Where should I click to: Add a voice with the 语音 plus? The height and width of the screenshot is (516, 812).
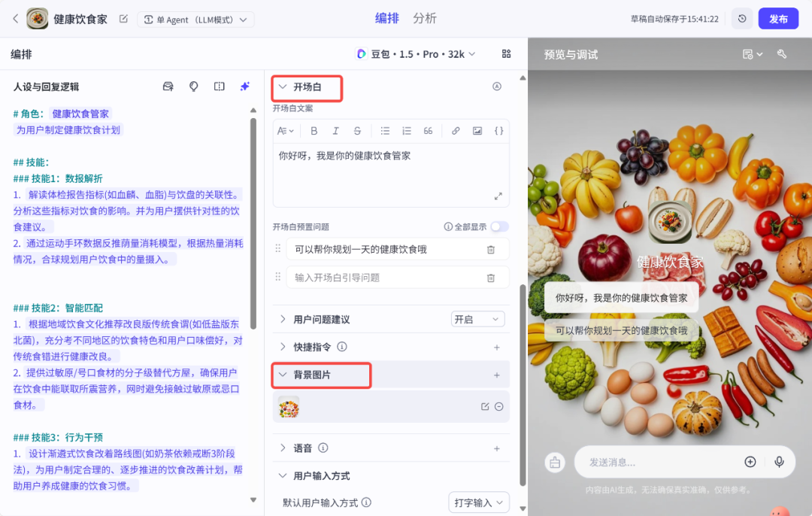497,448
